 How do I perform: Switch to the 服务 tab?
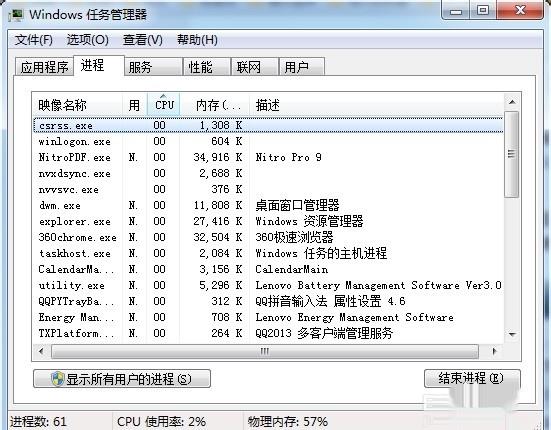point(154,67)
